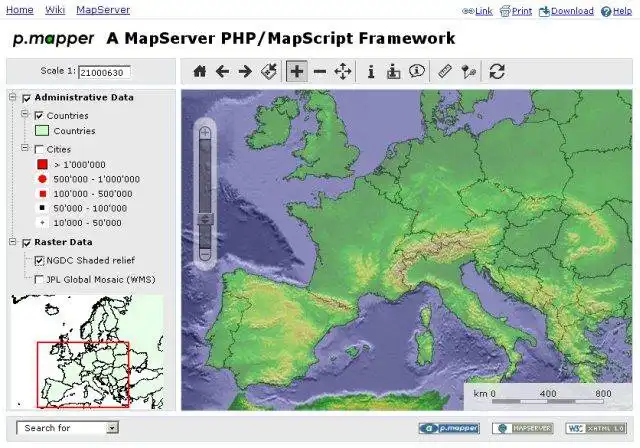
Task: Click the 10'000 - 50'000 legend symbol
Action: click(42, 223)
